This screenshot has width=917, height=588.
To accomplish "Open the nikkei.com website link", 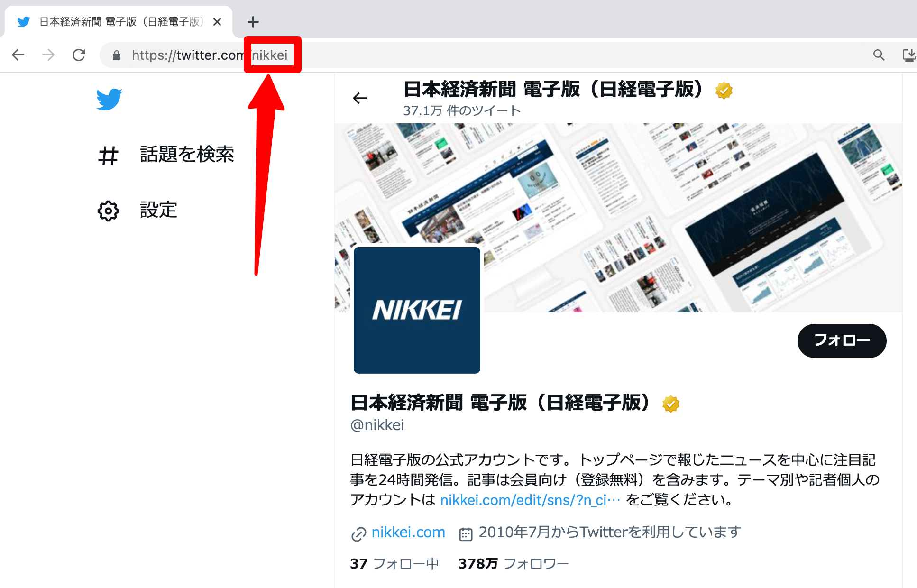I will [x=408, y=532].
